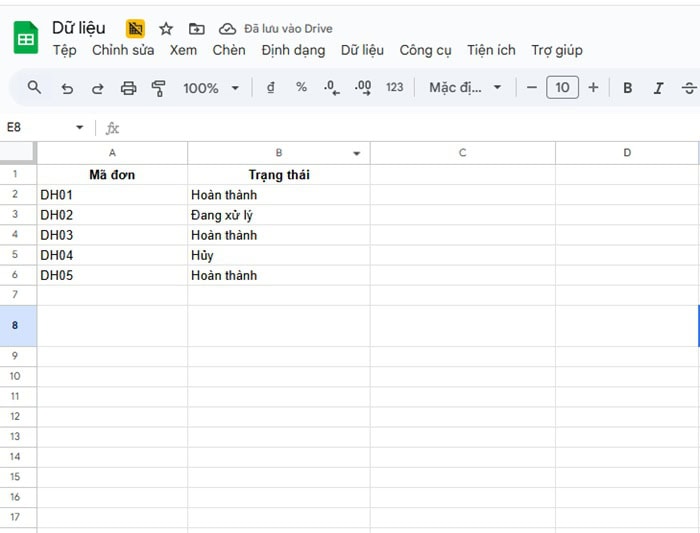Open the Mặc đị... font dropdown
This screenshot has height=533, width=700.
coord(465,87)
